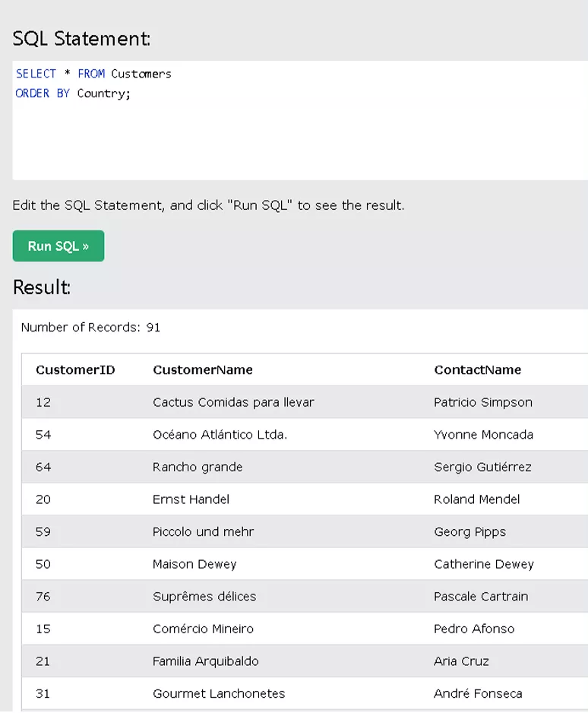Select the Rancho grande customer row

305,467
